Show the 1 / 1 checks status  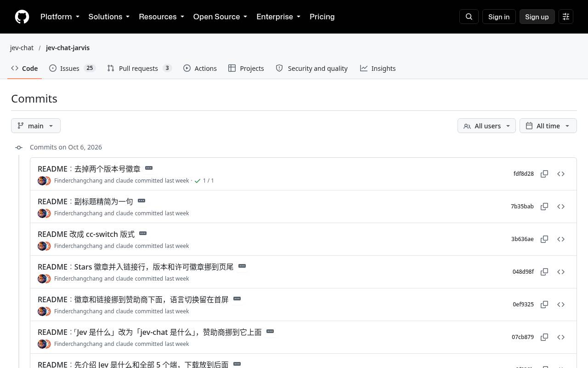[x=204, y=181]
